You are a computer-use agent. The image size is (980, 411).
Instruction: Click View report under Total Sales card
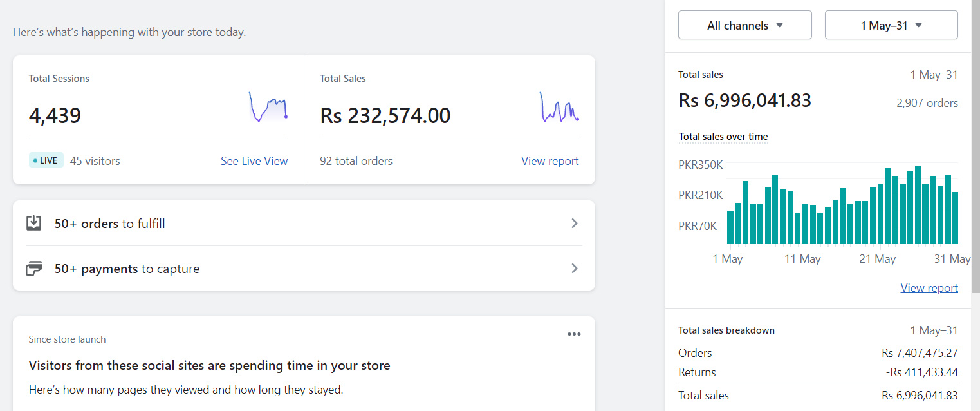tap(550, 161)
